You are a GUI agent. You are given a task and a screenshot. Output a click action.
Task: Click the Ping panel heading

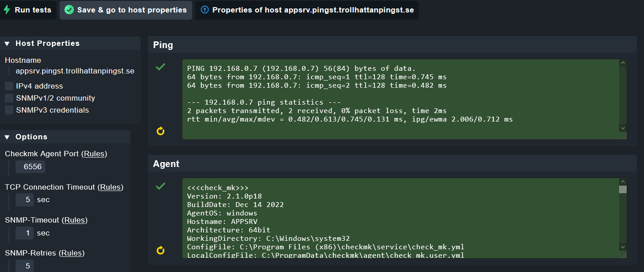click(x=163, y=45)
